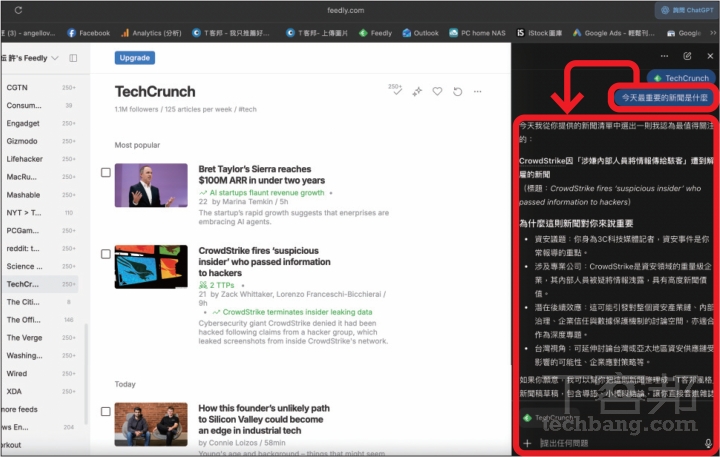Refresh the TechCrunch feed

[x=457, y=91]
